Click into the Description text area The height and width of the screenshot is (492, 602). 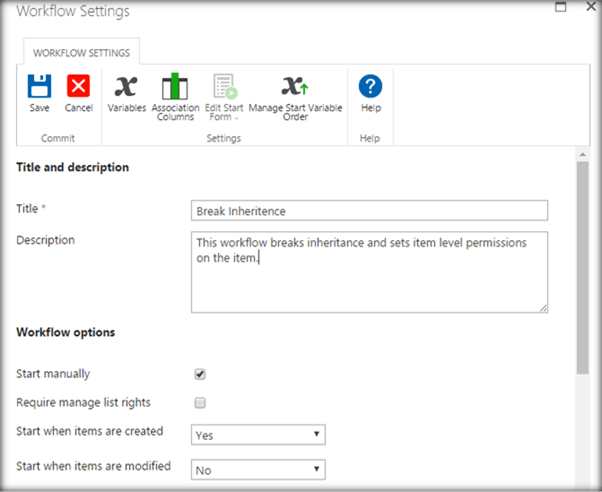pyautogui.click(x=369, y=272)
